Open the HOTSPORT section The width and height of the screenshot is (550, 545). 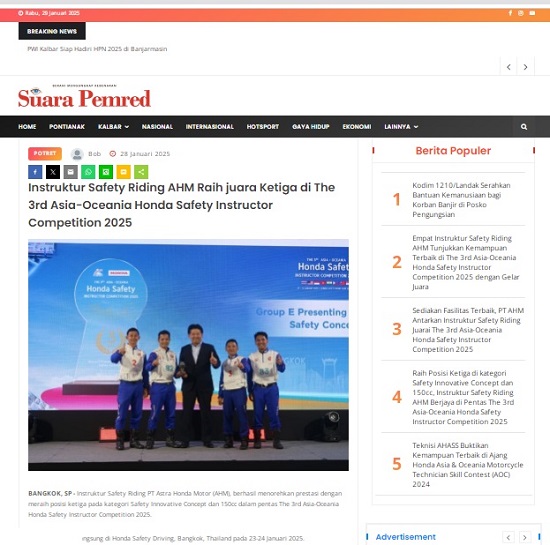point(263,127)
